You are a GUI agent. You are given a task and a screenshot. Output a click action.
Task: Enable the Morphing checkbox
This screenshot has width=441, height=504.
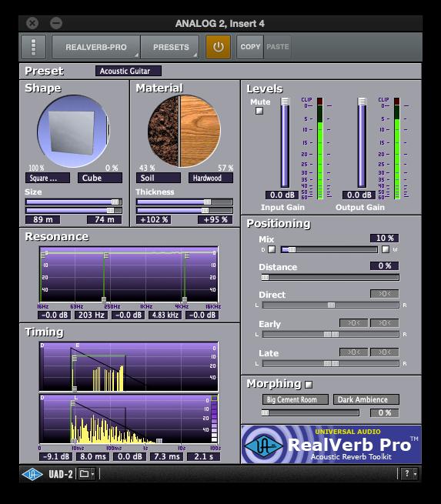tap(309, 385)
